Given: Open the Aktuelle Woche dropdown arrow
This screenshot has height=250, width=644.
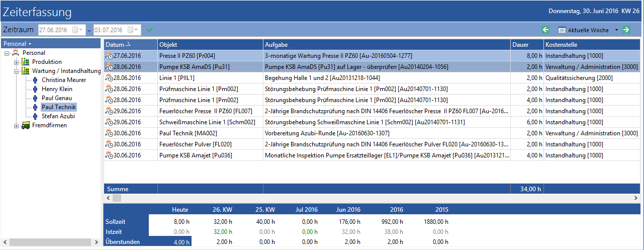Looking at the screenshot, I should pyautogui.click(x=617, y=31).
